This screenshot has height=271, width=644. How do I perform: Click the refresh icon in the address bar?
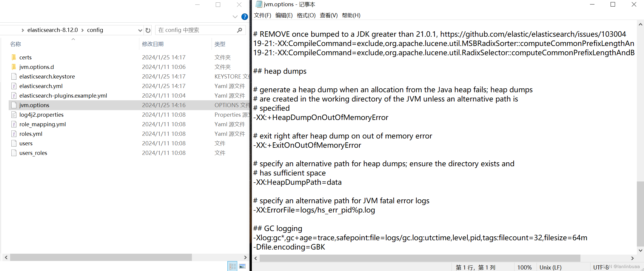click(x=148, y=30)
